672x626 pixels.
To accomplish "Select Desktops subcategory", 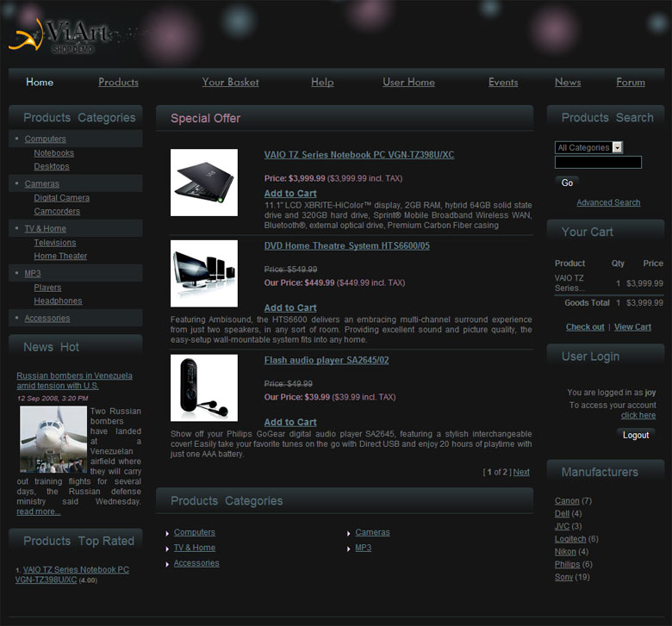I will [52, 166].
